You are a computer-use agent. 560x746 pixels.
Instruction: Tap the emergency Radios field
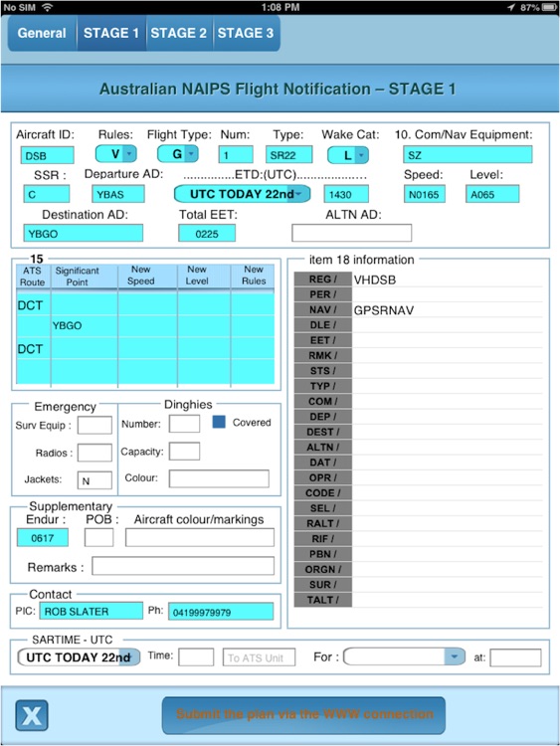tap(94, 453)
